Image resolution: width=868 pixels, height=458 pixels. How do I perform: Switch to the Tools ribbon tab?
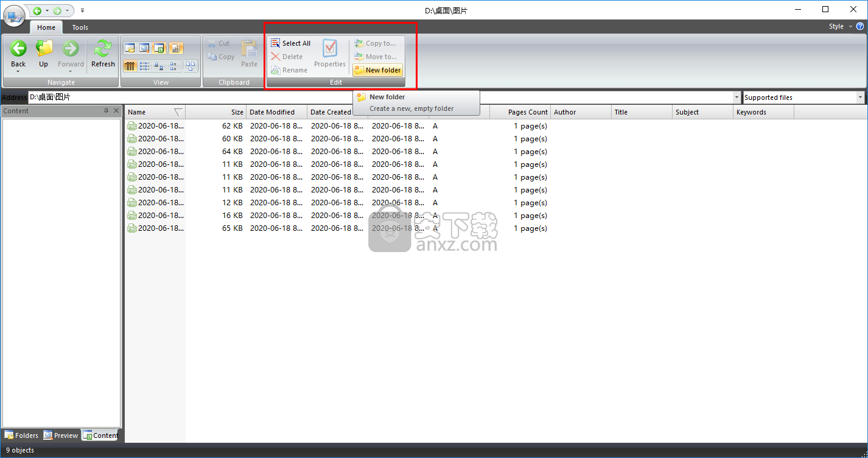click(x=80, y=27)
